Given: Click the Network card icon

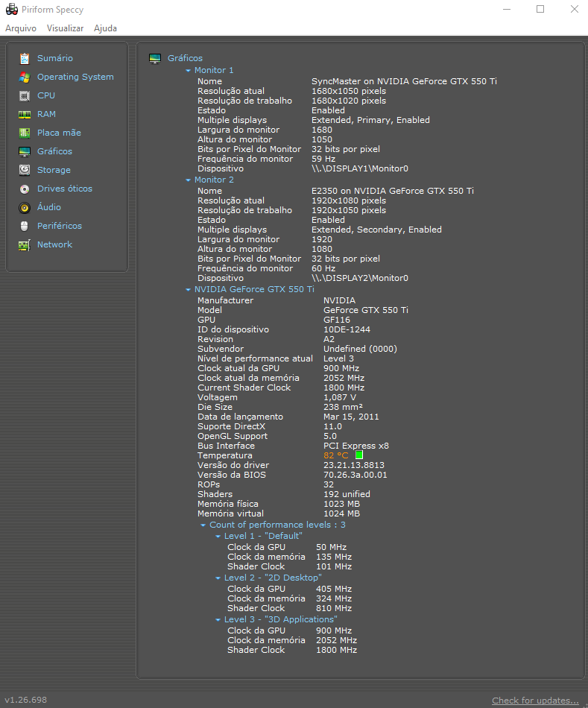Looking at the screenshot, I should pyautogui.click(x=25, y=244).
